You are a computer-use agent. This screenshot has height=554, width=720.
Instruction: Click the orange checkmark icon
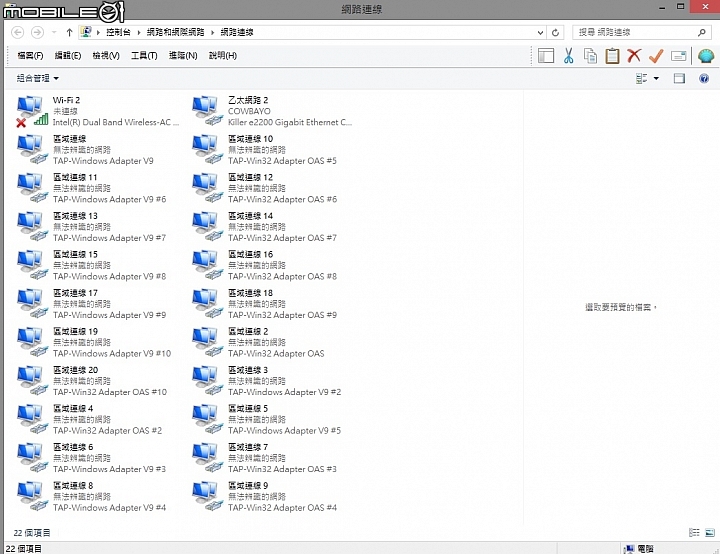pyautogui.click(x=656, y=56)
